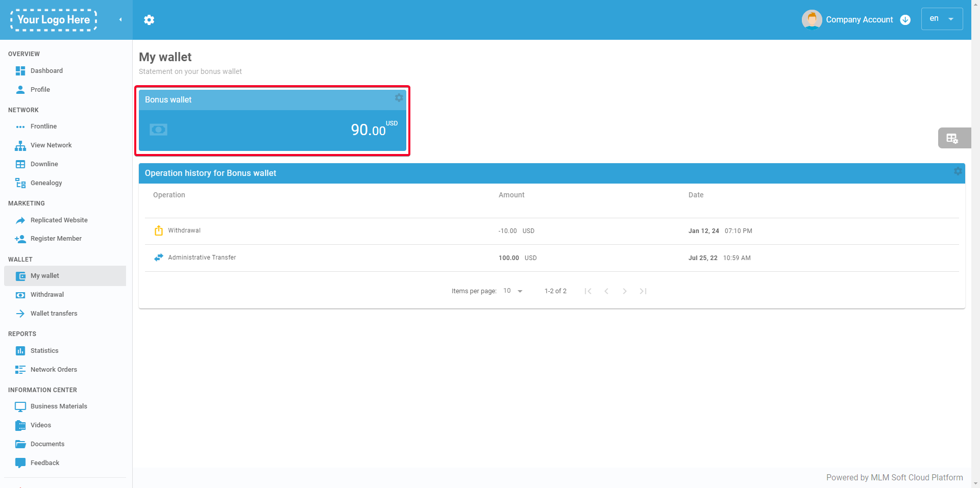Click the Your Logo Here logo
This screenshot has height=488, width=980.
click(54, 20)
